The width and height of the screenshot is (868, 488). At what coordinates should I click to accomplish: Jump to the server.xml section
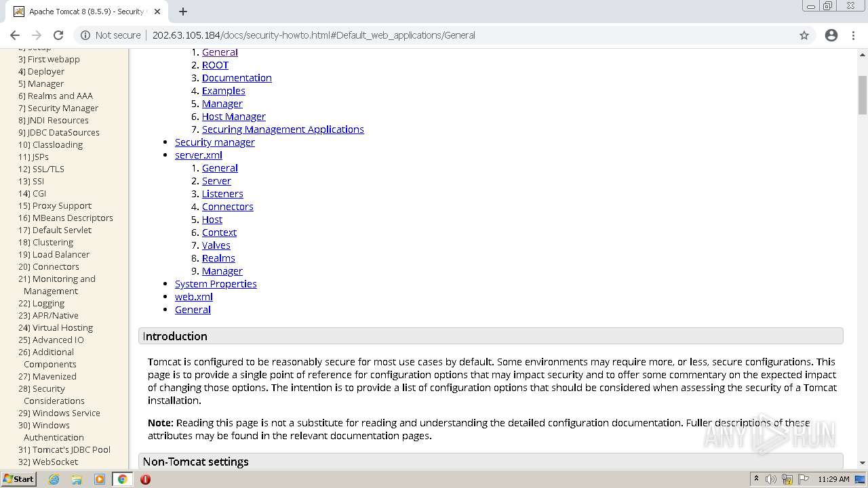(199, 155)
